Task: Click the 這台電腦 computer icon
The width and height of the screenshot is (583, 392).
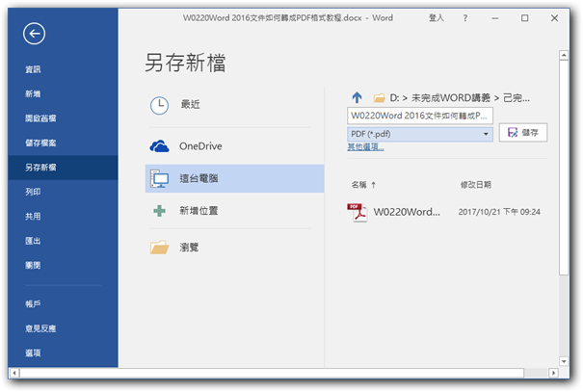Action: click(x=160, y=179)
